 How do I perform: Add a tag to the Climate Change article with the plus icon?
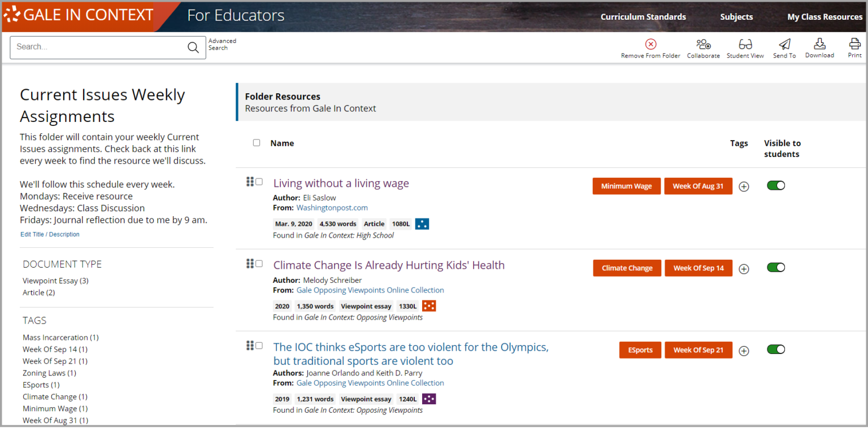coord(744,268)
